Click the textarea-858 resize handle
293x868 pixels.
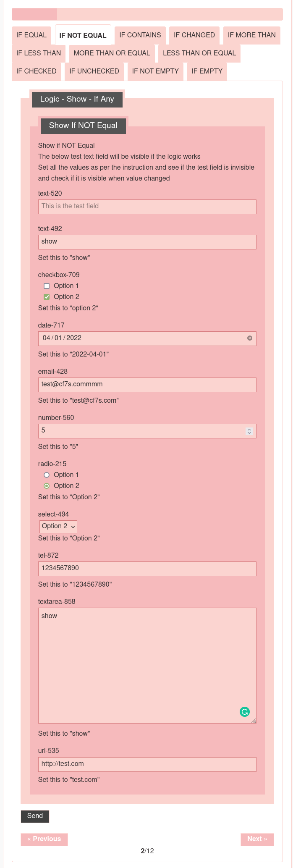point(254,721)
